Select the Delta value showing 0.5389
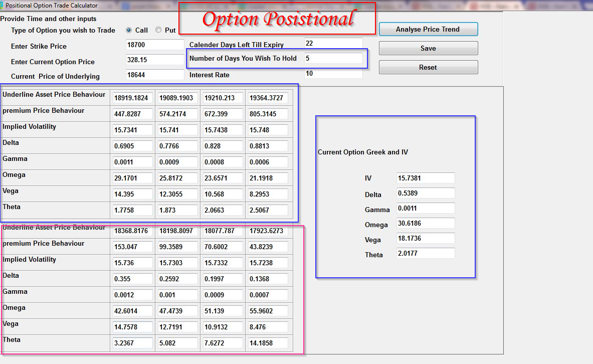Viewport: 593px width, 364px height. [425, 193]
